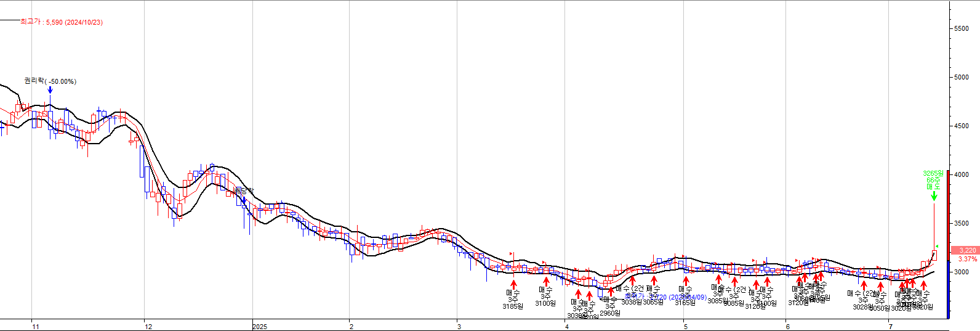Click the 3.37% change value

[x=968, y=259]
